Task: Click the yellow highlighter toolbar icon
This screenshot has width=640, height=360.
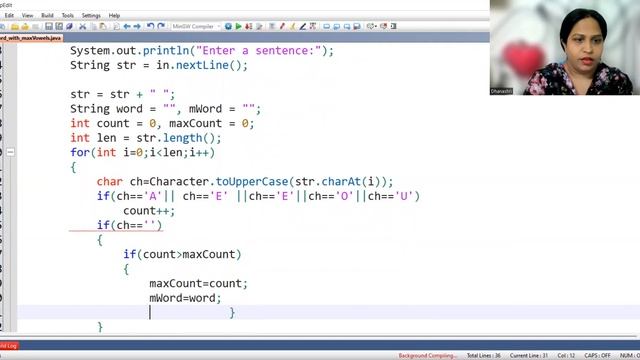Action: coord(293,27)
